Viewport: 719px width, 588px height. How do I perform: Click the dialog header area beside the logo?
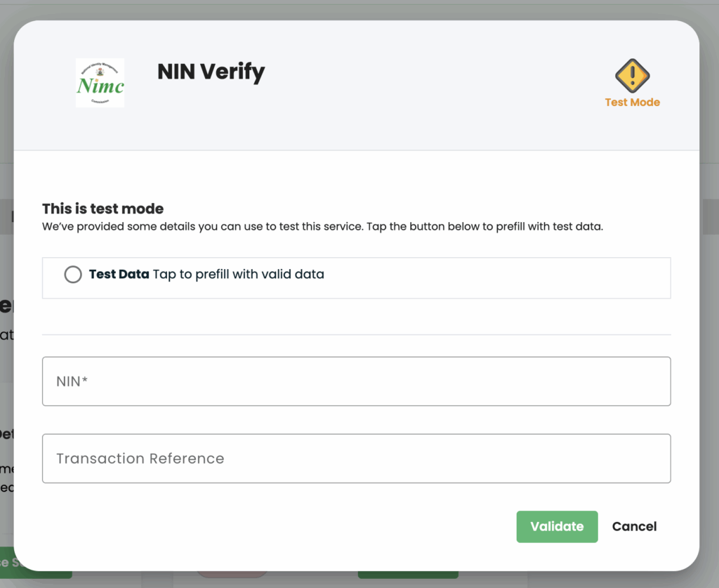(421, 84)
